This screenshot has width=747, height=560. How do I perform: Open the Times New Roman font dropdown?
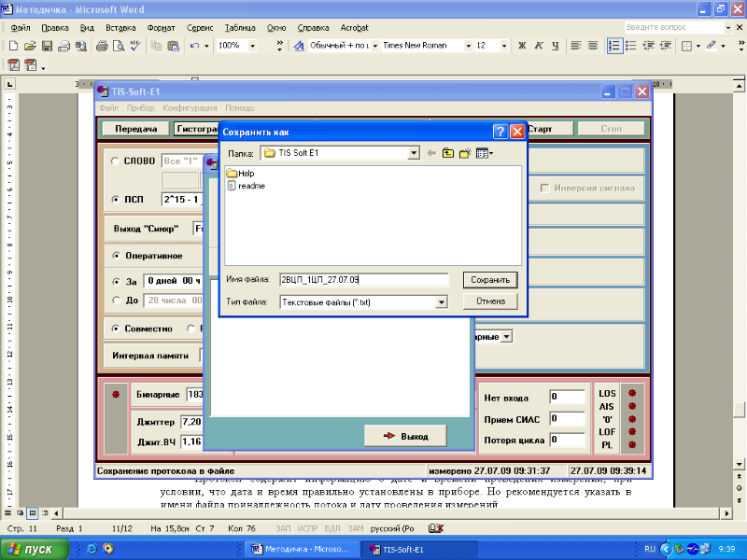pyautogui.click(x=469, y=46)
